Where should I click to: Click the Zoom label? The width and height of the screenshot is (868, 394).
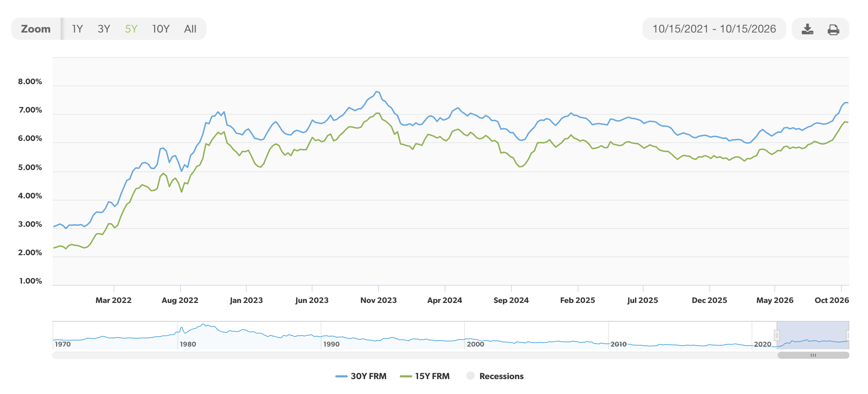[36, 29]
